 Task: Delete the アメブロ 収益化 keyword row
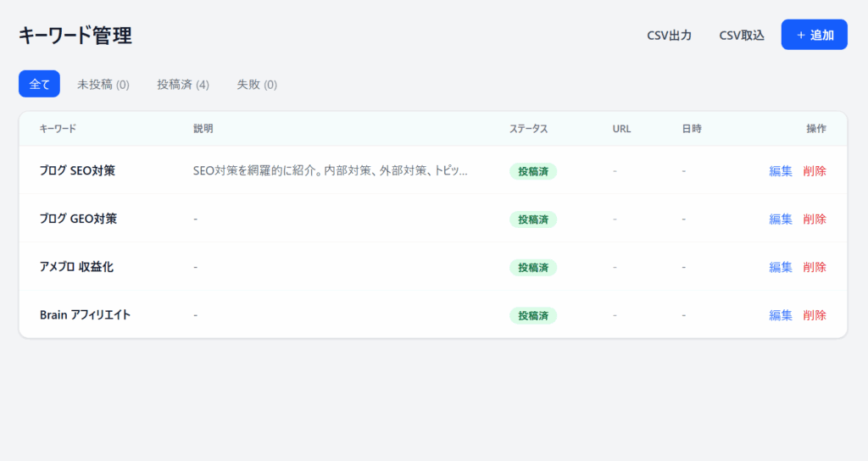[x=815, y=267]
